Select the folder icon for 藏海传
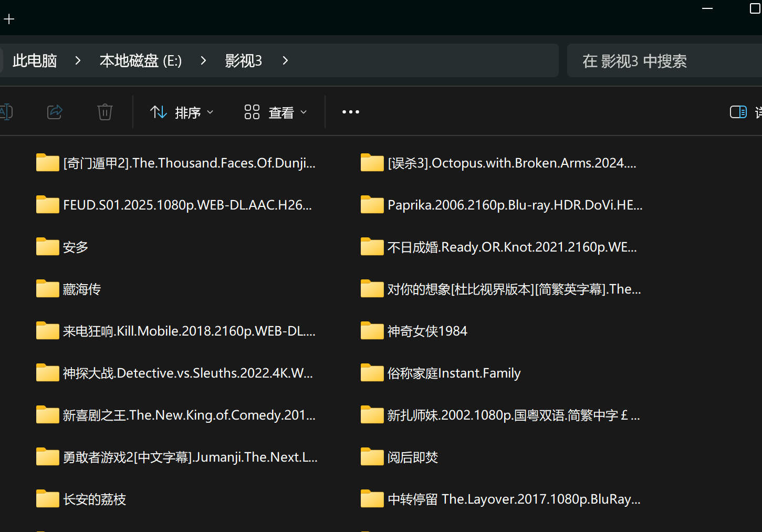762x532 pixels. pyautogui.click(x=47, y=289)
